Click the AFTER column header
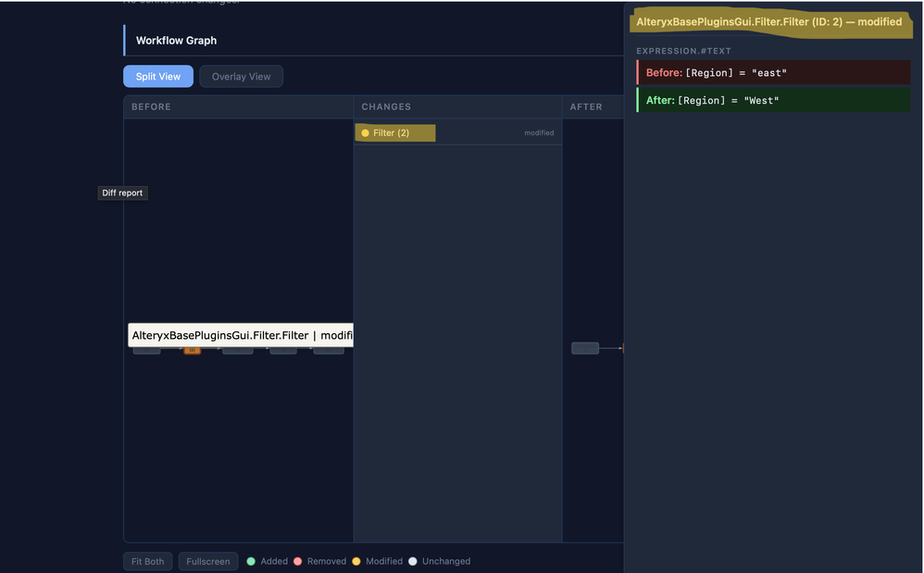This screenshot has height=573, width=924. [586, 106]
